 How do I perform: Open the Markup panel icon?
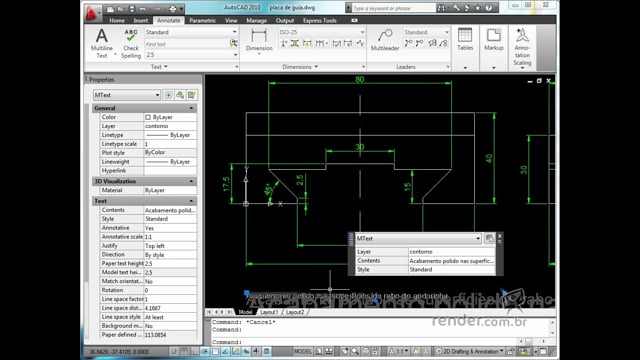[493, 40]
